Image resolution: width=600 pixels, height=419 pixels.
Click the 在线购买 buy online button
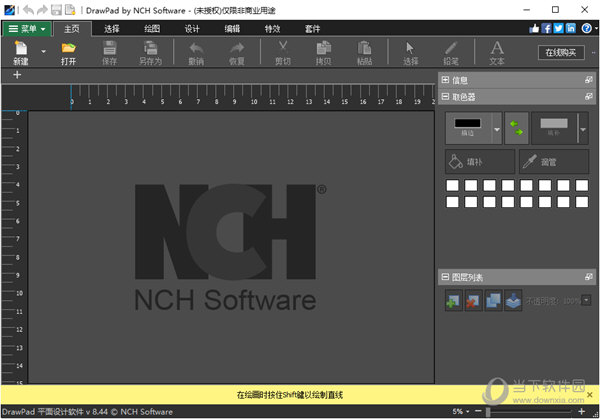click(x=561, y=52)
